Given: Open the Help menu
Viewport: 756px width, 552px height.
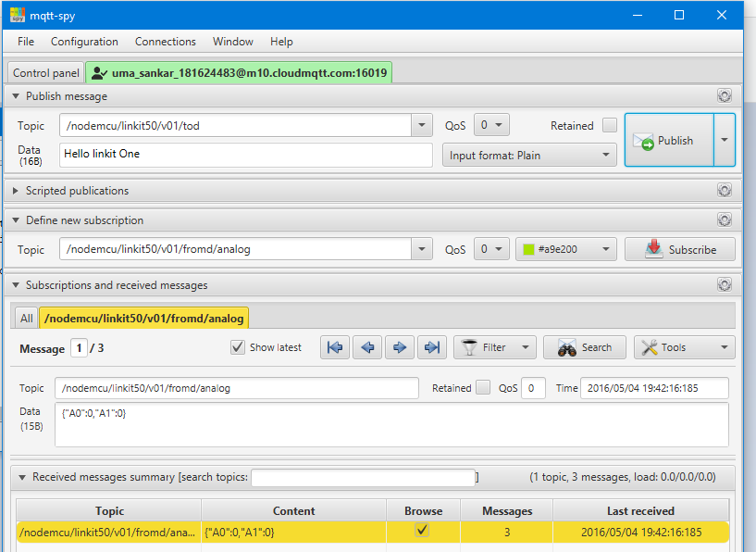Looking at the screenshot, I should [281, 42].
